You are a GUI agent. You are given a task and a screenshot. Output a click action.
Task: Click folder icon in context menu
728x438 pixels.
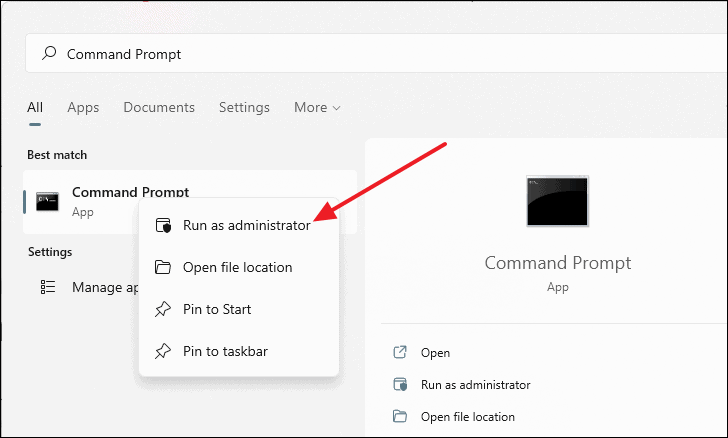[x=163, y=268]
